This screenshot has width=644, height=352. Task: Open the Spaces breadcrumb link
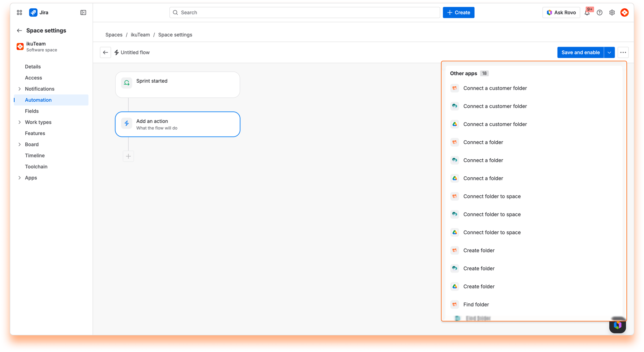(x=114, y=35)
